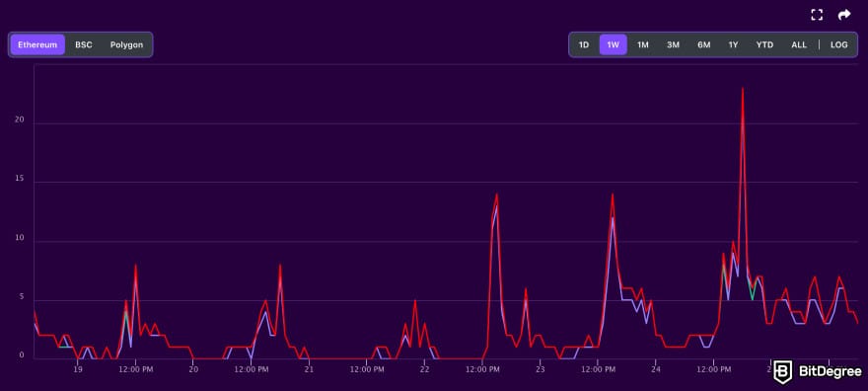Image resolution: width=868 pixels, height=391 pixels.
Task: Choose the 1M time range
Action: click(643, 44)
